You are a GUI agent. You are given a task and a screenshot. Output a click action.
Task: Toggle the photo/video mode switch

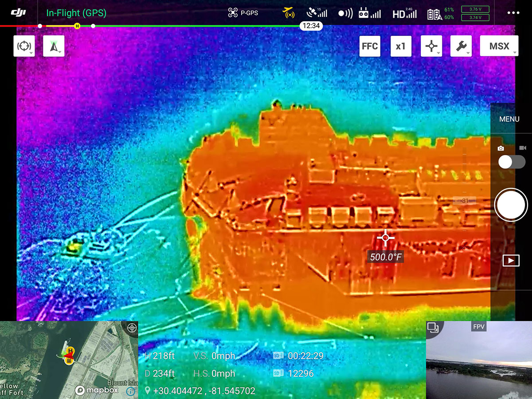pyautogui.click(x=511, y=162)
